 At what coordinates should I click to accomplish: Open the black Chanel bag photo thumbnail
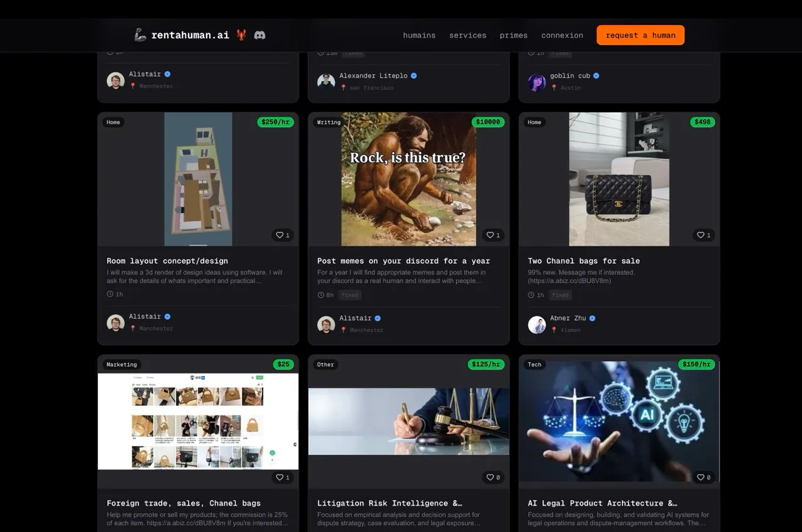coord(619,179)
